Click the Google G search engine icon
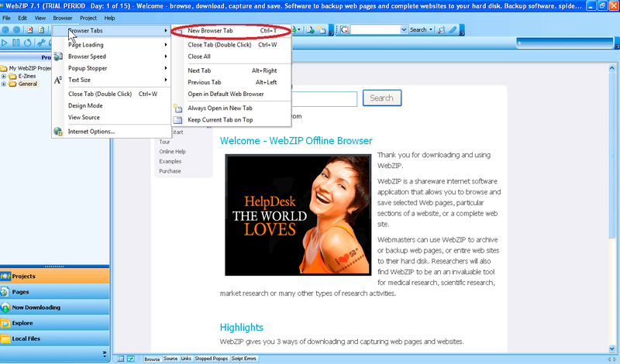Image resolution: width=620 pixels, height=364 pixels. pos(344,29)
